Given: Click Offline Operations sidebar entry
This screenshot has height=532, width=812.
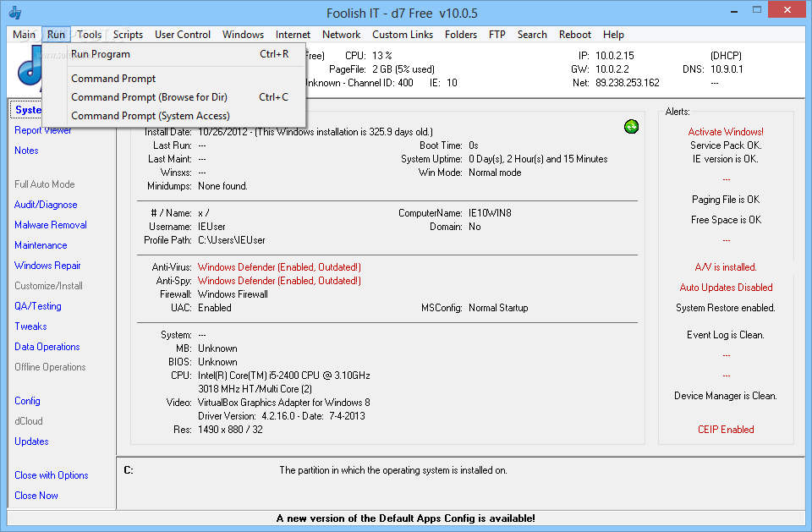Looking at the screenshot, I should pyautogui.click(x=50, y=367).
